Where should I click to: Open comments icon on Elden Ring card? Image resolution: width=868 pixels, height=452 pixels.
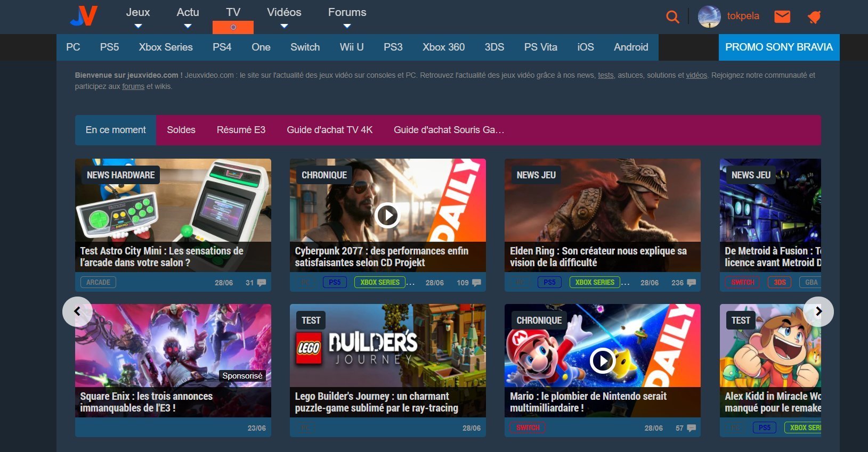click(x=691, y=283)
